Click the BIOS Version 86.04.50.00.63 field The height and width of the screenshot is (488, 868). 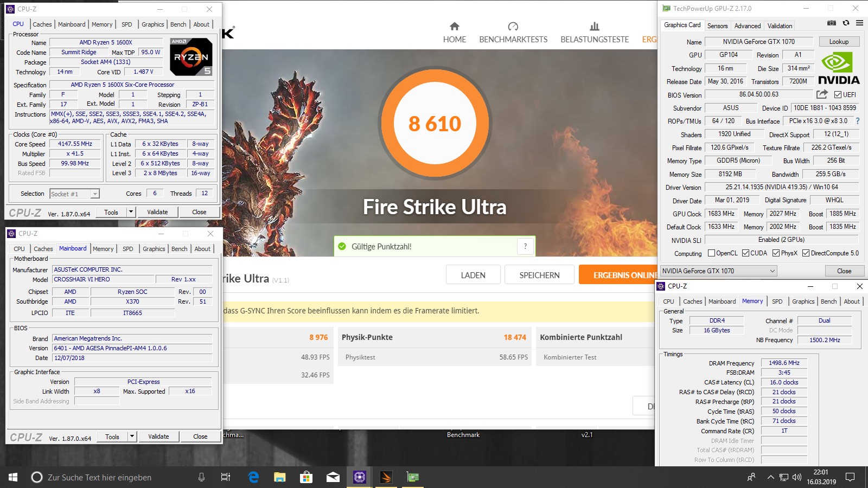coord(758,94)
